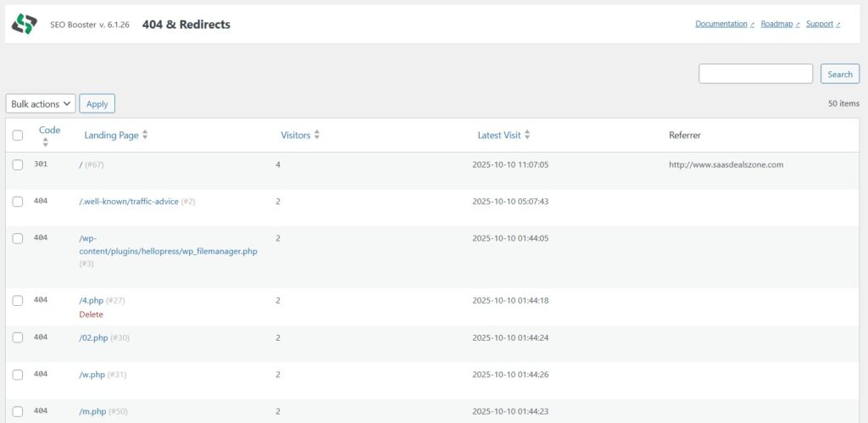The width and height of the screenshot is (868, 423).
Task: Expand the Bulk actions dropdown
Action: (41, 104)
